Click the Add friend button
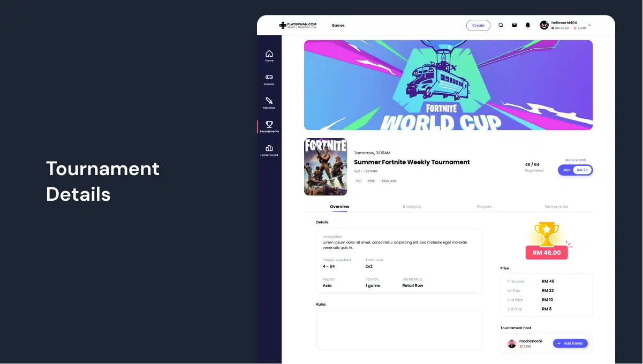Image resolution: width=643 pixels, height=364 pixels. point(570,343)
